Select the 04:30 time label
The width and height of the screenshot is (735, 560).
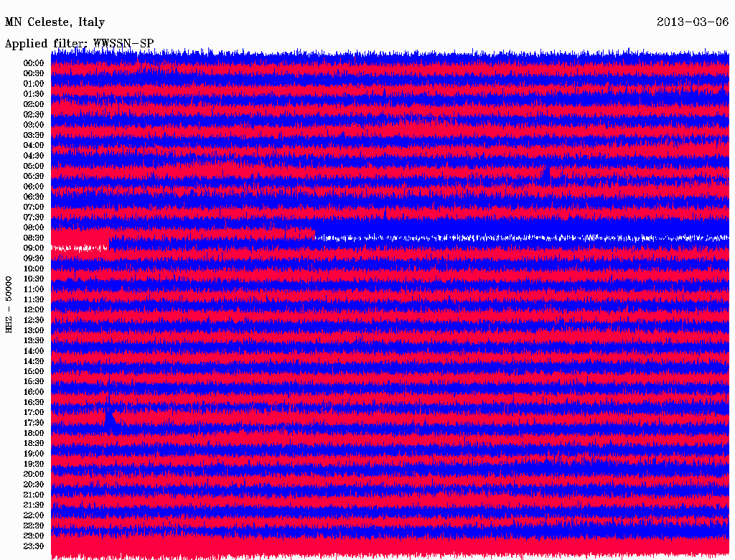(34, 155)
